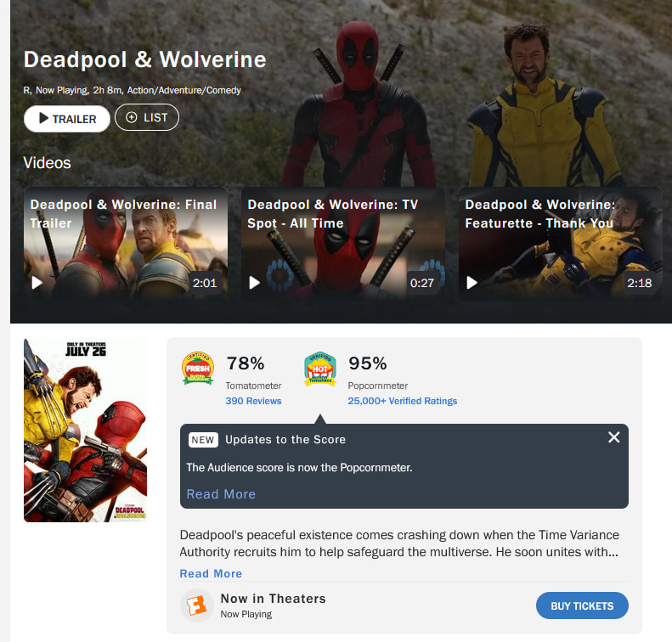Open the Deadpool & Wolverine movie poster

tap(85, 430)
